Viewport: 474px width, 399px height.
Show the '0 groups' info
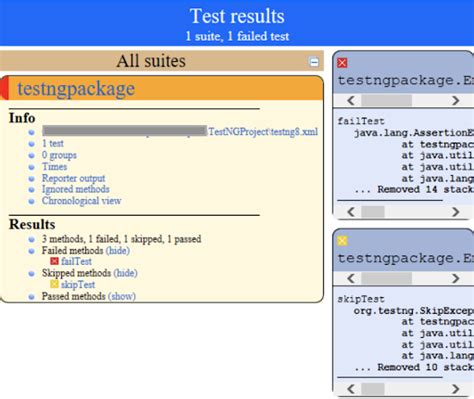pos(59,155)
